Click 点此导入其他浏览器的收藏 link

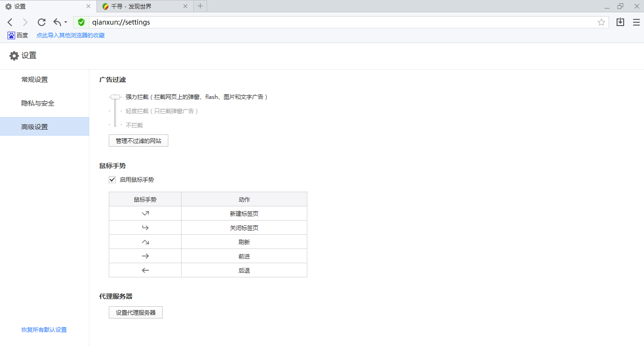70,35
